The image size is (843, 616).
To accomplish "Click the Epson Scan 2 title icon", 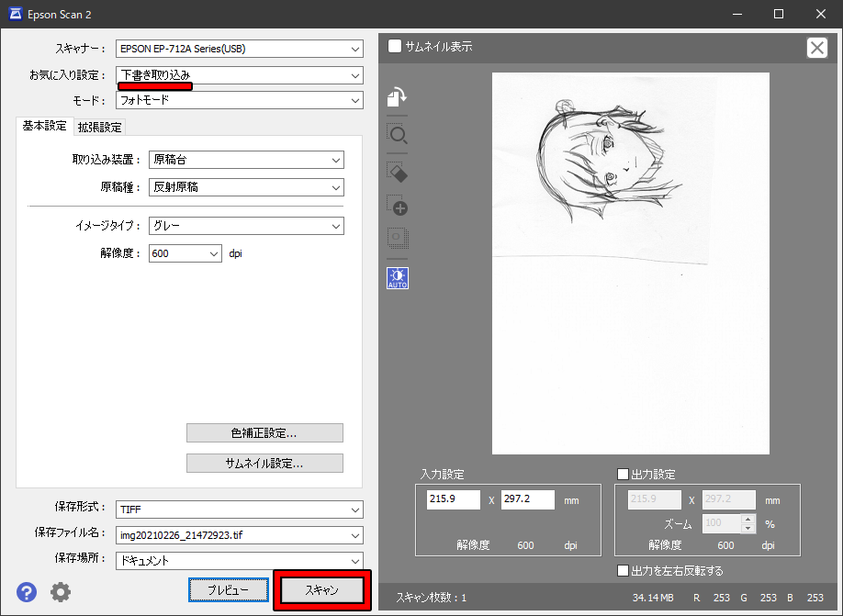I will [16, 14].
